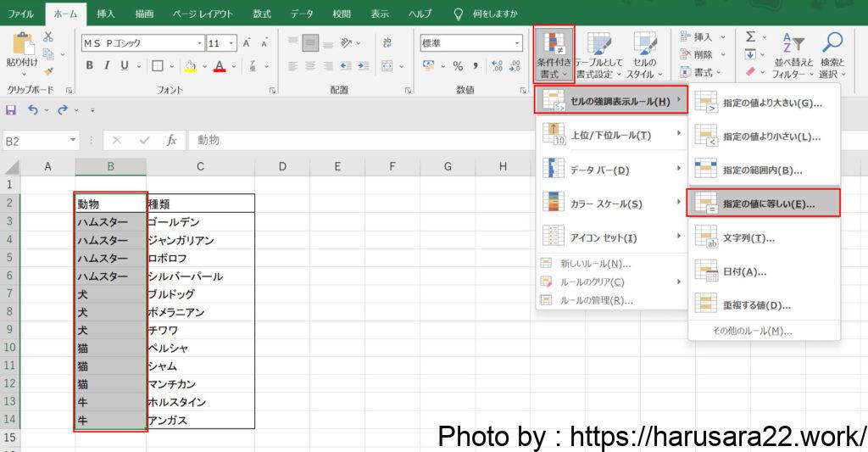Open the number format dropdown 標準
The width and height of the screenshot is (868, 452).
point(516,43)
